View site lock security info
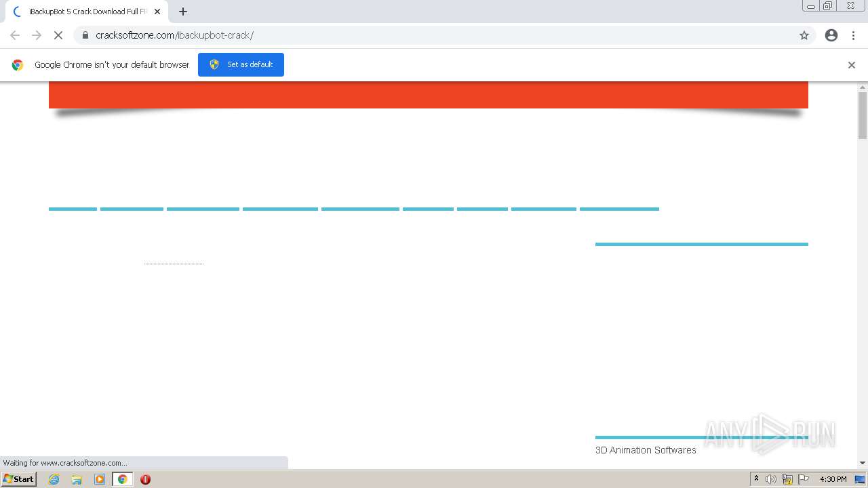 click(85, 35)
